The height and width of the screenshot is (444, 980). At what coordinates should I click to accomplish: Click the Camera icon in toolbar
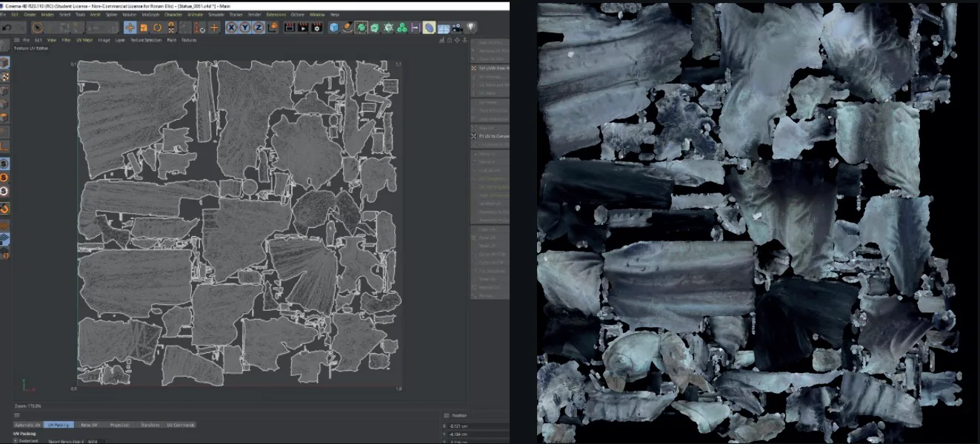click(457, 27)
